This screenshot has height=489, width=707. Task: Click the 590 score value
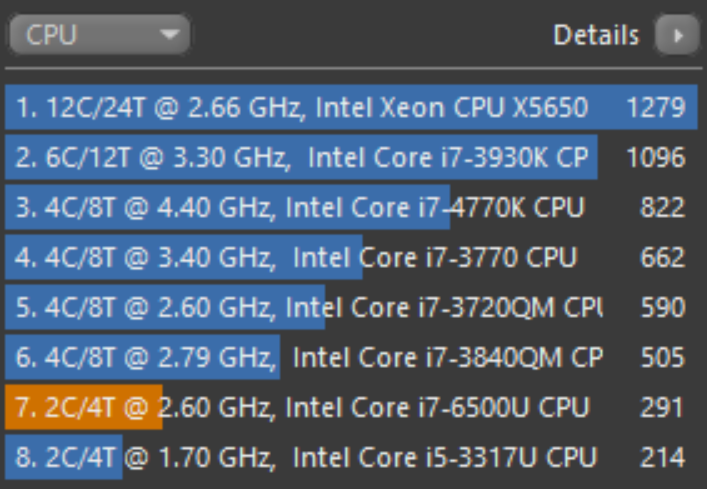click(x=663, y=307)
